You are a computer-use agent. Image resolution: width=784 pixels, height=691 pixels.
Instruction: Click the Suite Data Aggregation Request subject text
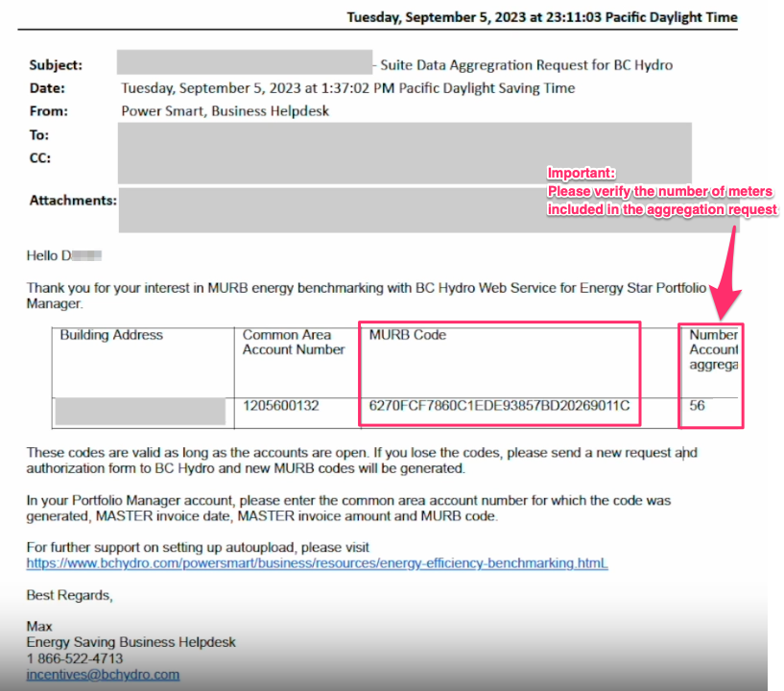pyautogui.click(x=526, y=65)
